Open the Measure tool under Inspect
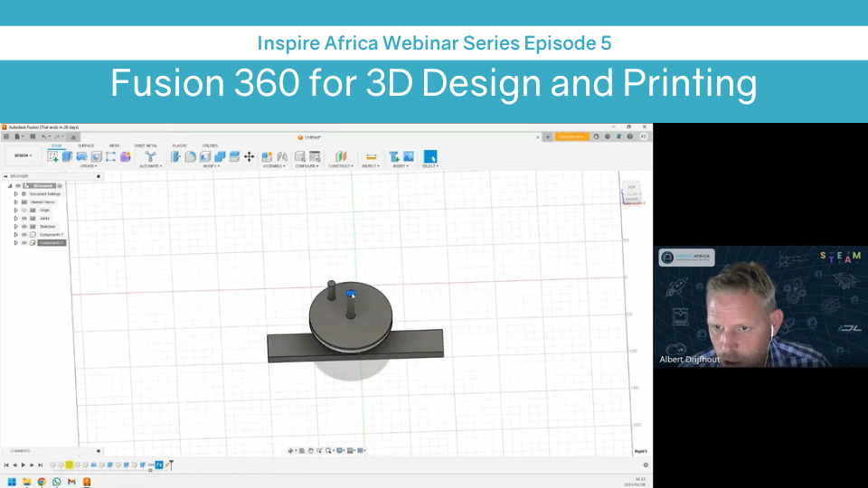This screenshot has width=868, height=488. point(371,156)
